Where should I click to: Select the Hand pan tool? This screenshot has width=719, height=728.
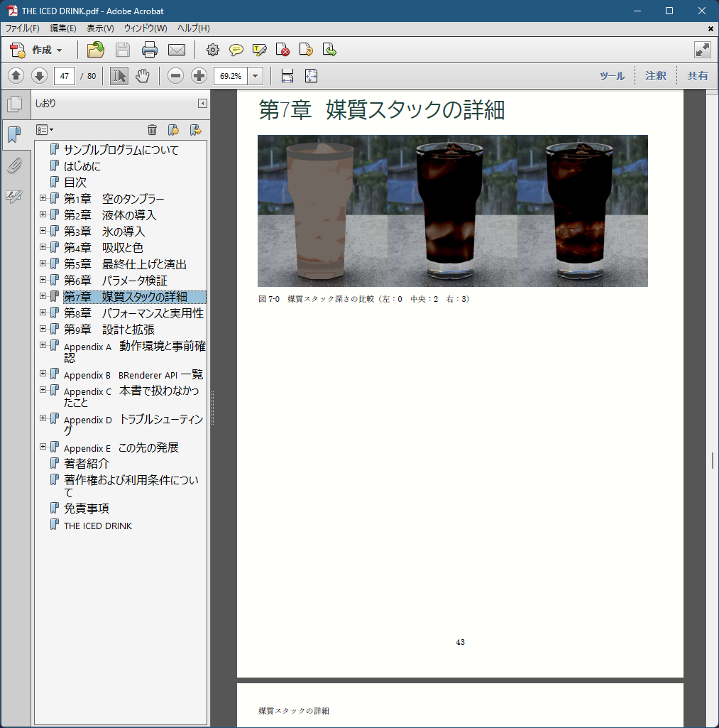tap(142, 76)
